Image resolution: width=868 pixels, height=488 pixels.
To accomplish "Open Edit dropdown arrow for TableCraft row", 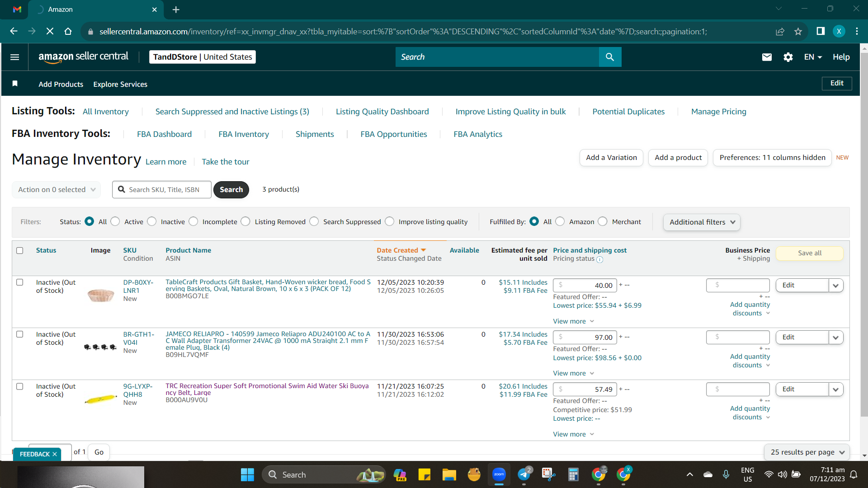I will [836, 286].
